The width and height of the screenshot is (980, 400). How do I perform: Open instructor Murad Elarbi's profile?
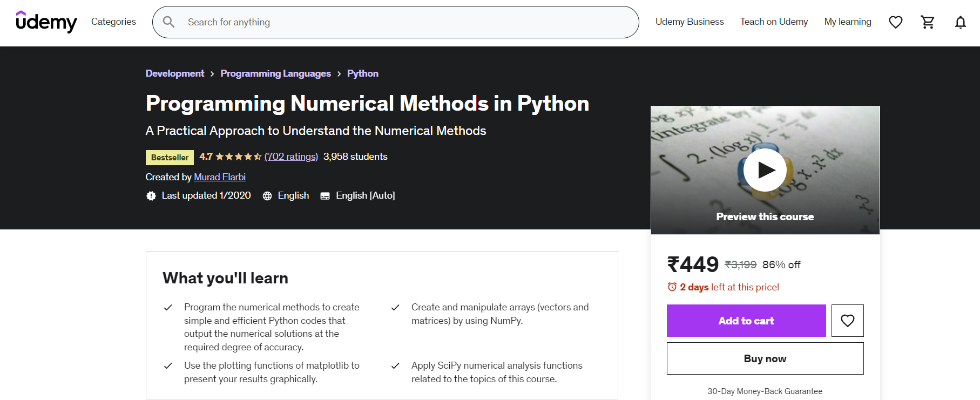click(x=220, y=177)
